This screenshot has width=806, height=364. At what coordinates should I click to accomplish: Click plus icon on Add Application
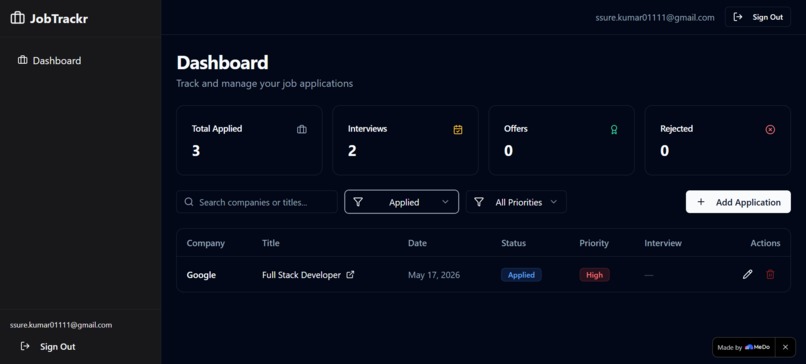[x=701, y=202]
